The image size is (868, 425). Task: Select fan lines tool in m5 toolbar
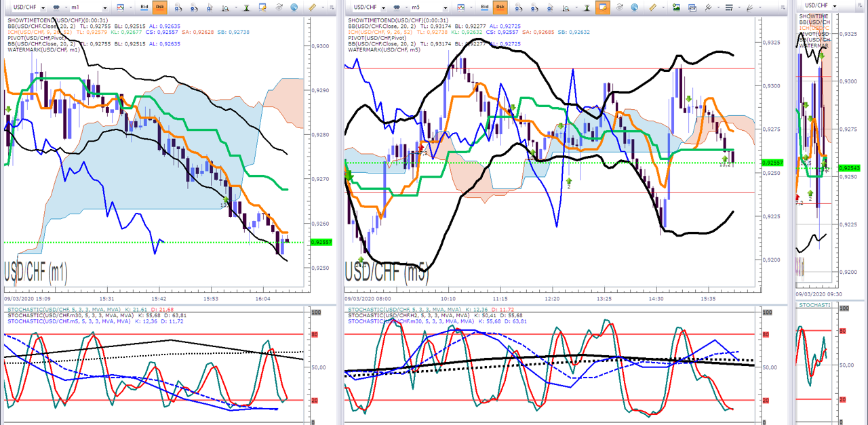(750, 7)
